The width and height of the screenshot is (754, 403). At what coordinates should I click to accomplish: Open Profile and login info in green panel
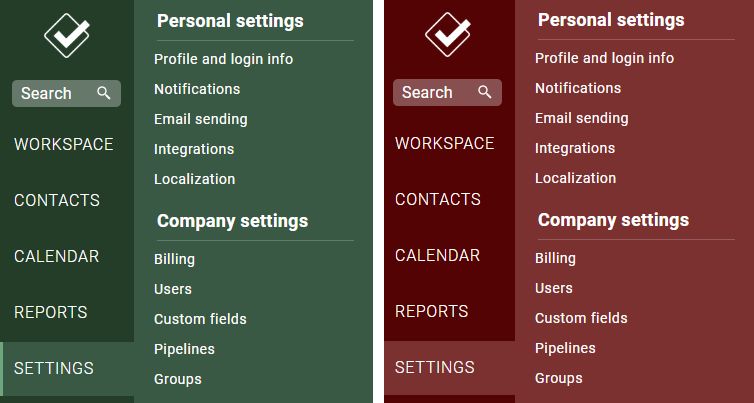click(x=223, y=59)
